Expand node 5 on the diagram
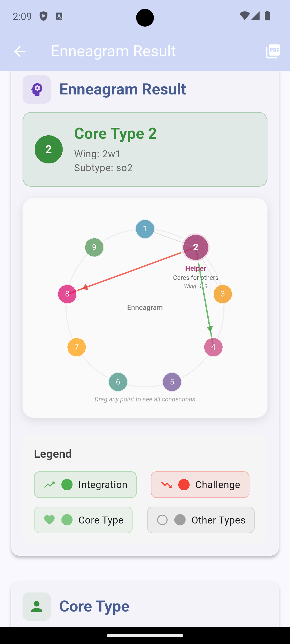This screenshot has width=290, height=644. tap(172, 382)
